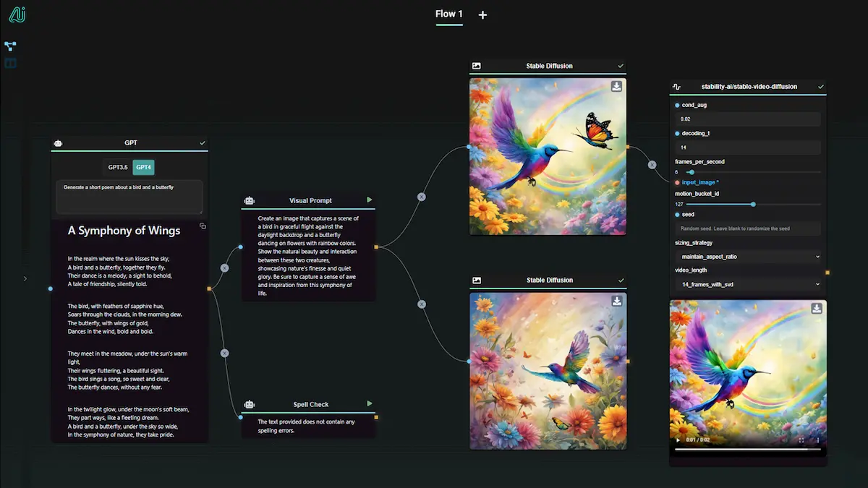Open the sizing_strategy maintain_aspect_ratio dropdown
This screenshot has height=488, width=868.
point(748,257)
